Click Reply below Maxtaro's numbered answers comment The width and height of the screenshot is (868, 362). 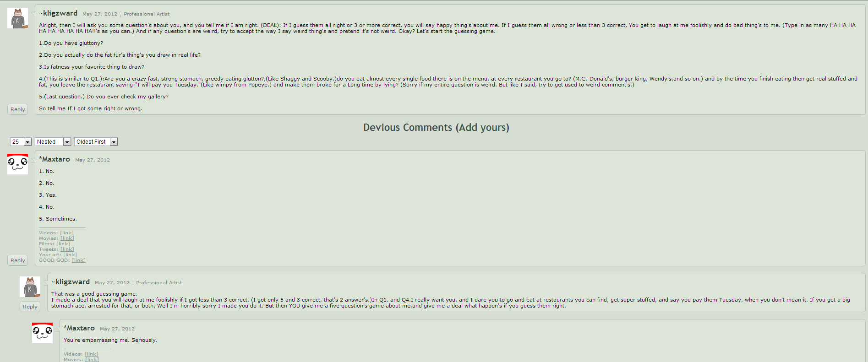click(18, 260)
